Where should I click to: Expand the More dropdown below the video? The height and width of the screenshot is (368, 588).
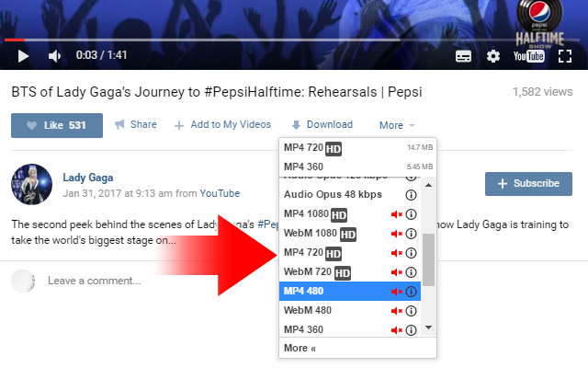click(x=397, y=125)
